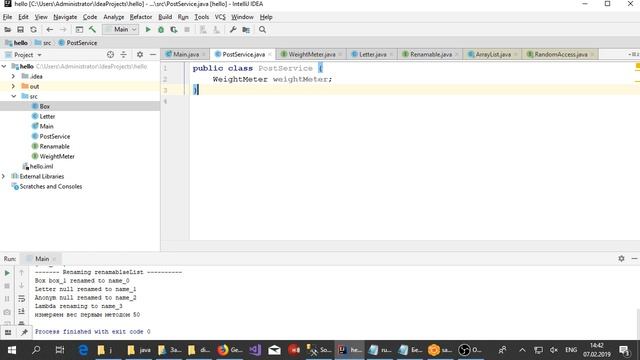Click the Main tab in Run panel
The height and width of the screenshot is (360, 640).
tap(42, 259)
